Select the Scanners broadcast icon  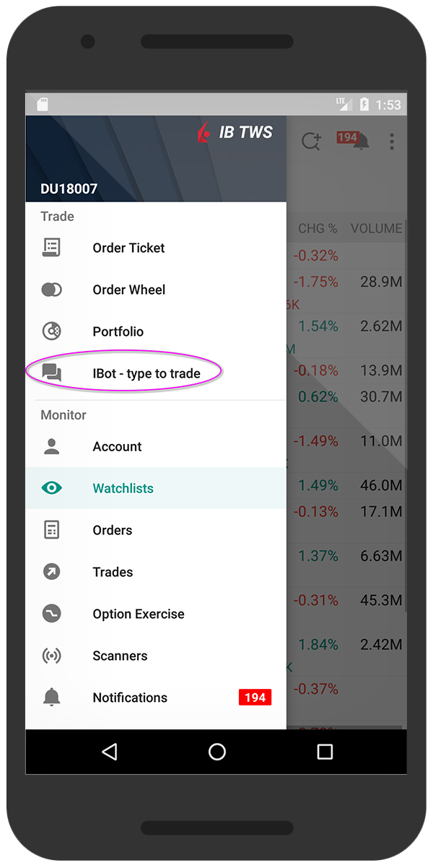point(51,655)
